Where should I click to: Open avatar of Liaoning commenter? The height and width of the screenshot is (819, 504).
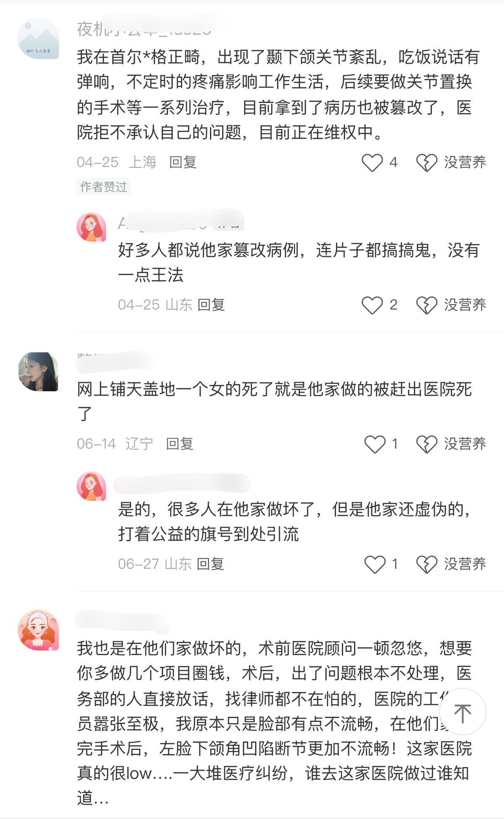tap(38, 372)
